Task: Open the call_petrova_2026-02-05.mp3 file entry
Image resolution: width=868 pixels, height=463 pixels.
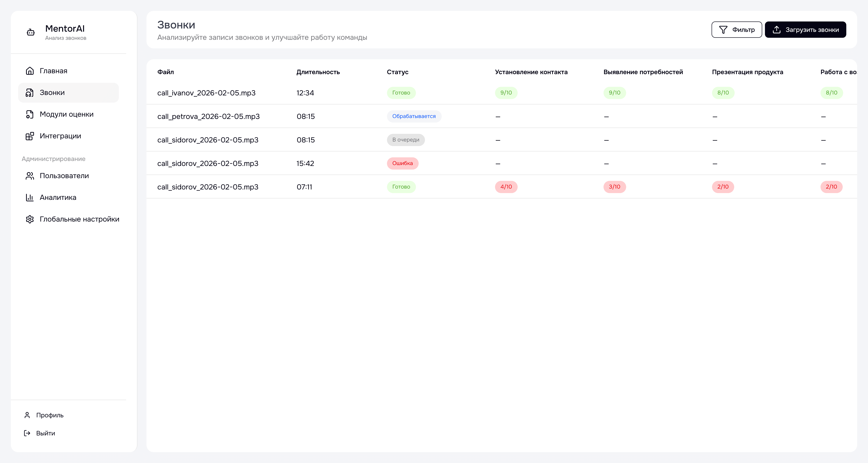Action: 208,116
